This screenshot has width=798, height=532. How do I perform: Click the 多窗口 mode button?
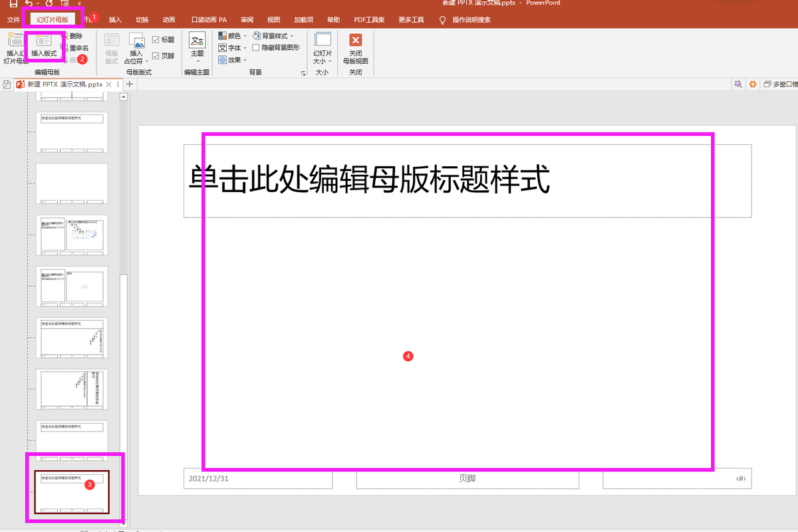click(x=781, y=84)
